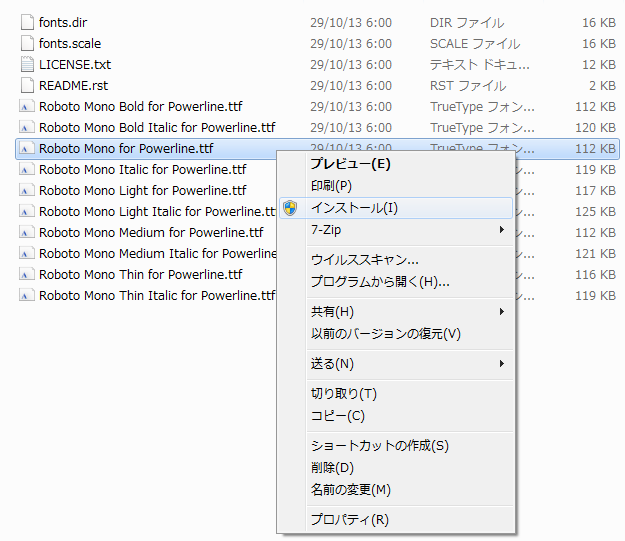The width and height of the screenshot is (625, 541).
Task: Click the fonts.dir file icon
Action: click(27, 22)
